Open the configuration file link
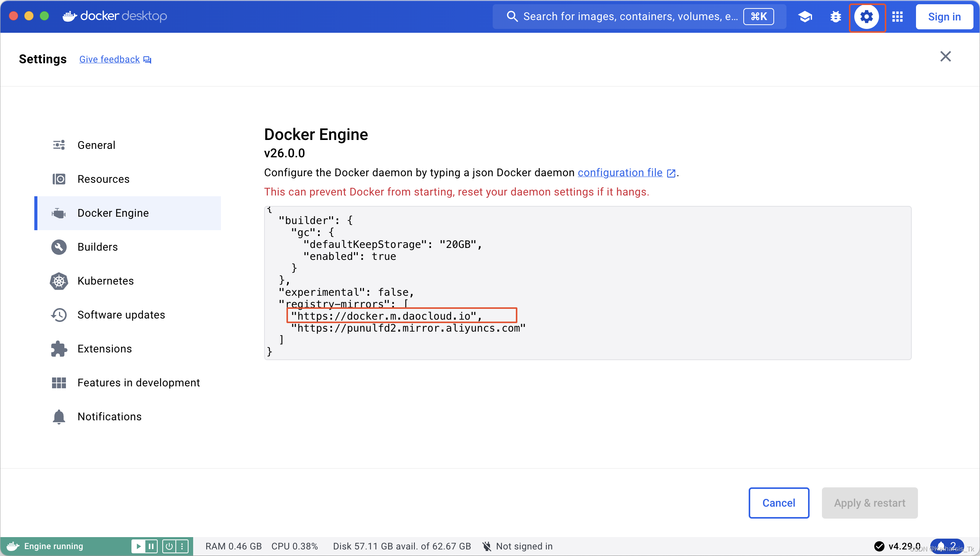Viewport: 980px width, 556px height. click(x=620, y=173)
